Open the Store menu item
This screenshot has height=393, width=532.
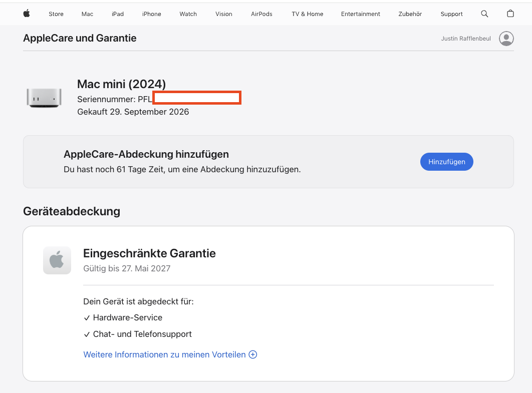56,14
